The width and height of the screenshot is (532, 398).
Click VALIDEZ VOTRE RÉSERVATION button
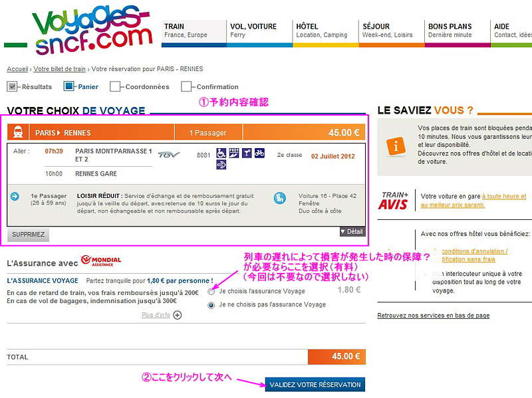315,385
